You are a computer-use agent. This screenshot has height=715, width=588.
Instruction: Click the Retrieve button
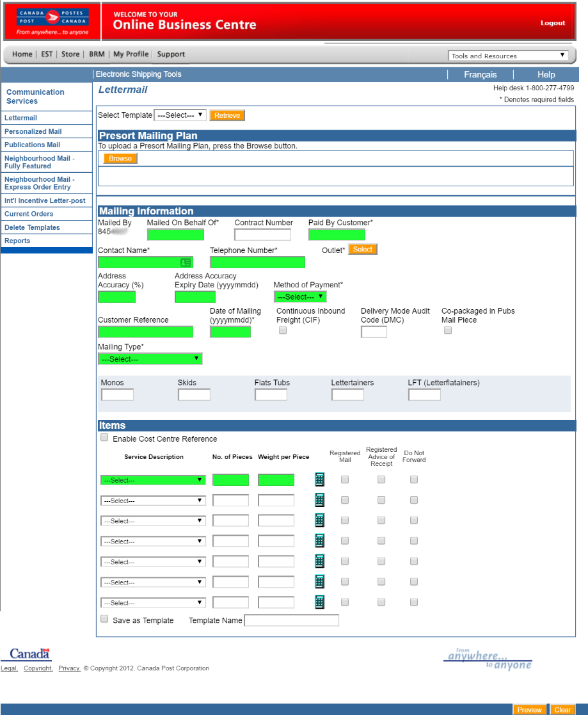227,115
